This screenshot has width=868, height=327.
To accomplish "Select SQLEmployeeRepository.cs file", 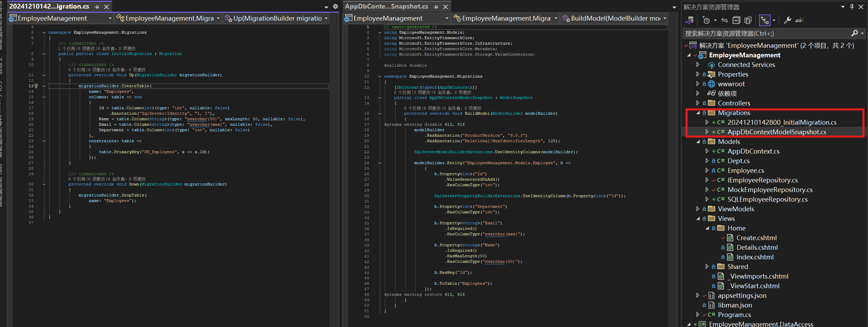I will [x=767, y=199].
